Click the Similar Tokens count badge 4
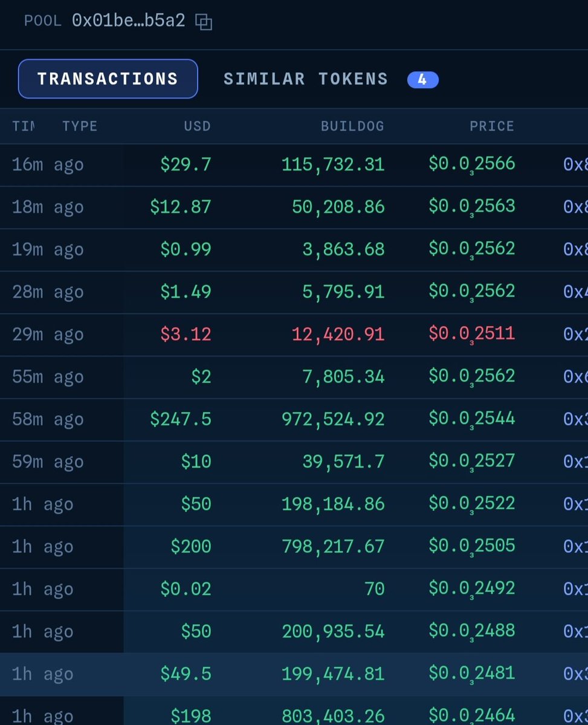This screenshot has width=588, height=725. coord(422,80)
